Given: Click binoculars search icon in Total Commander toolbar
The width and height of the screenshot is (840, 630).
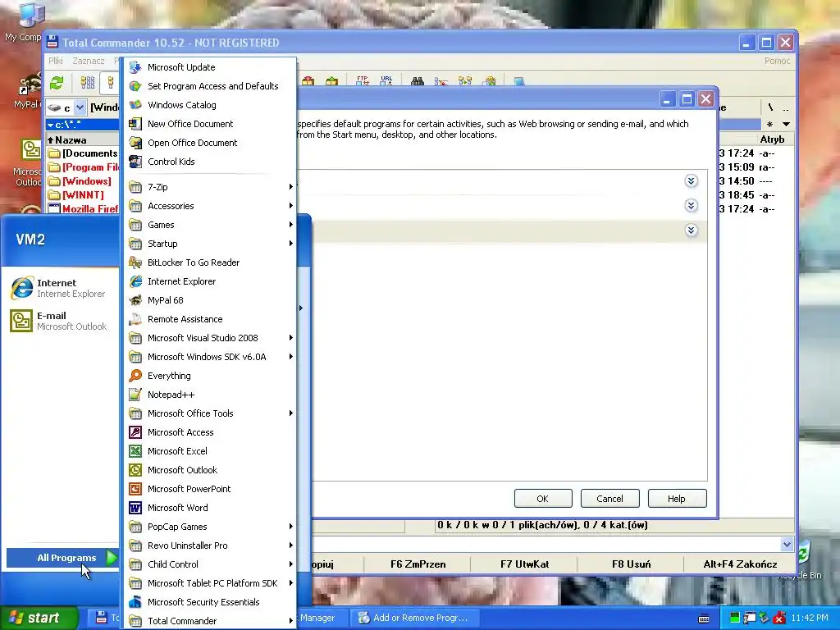Looking at the screenshot, I should (418, 81).
